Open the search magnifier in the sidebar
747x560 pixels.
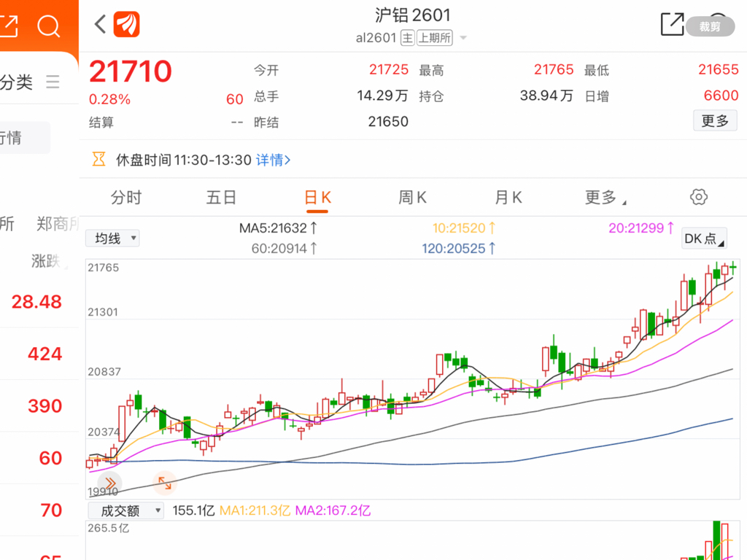49,27
